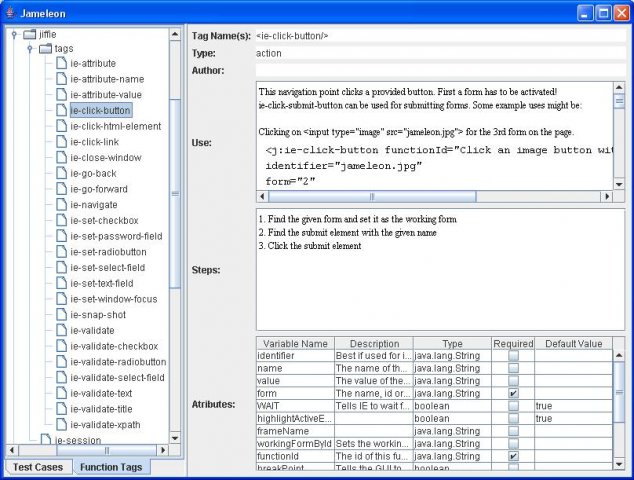This screenshot has height=480, width=634.
Task: Click the tags folder icon
Action: 44,48
